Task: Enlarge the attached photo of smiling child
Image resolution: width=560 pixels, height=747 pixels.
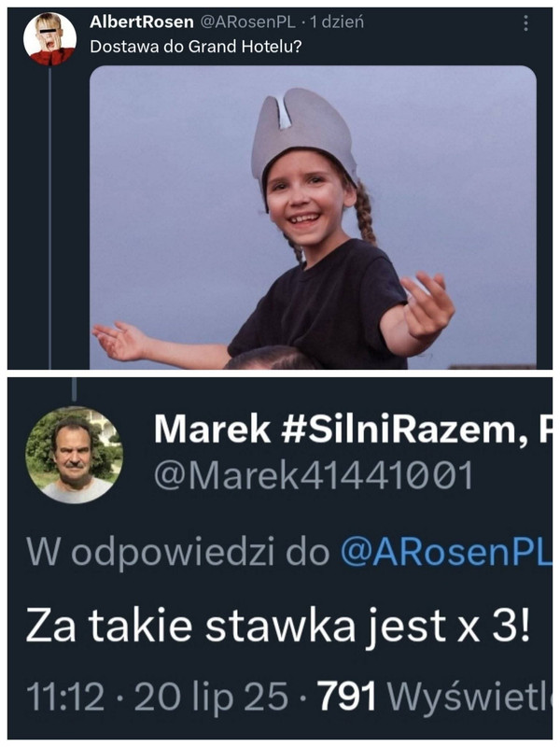Action: point(313,218)
